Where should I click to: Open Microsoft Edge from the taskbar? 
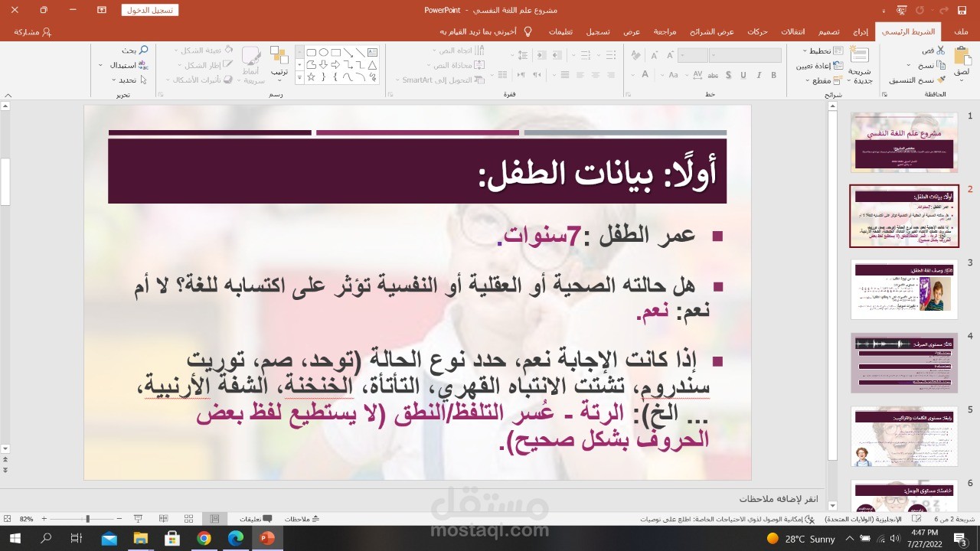pos(235,539)
